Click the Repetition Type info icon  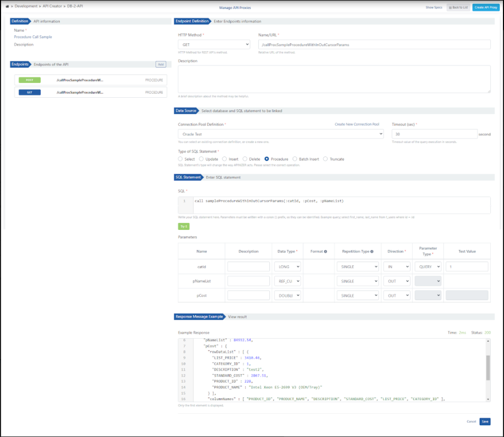[x=372, y=252]
